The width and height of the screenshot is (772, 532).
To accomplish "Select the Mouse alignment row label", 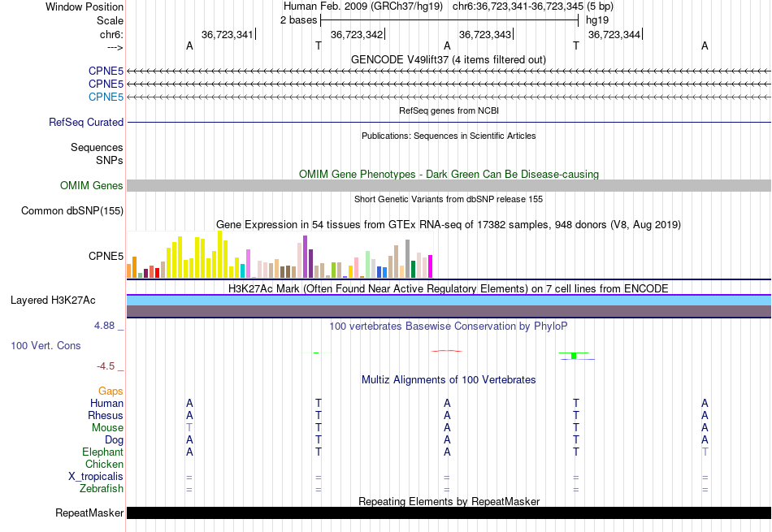I will click(107, 428).
